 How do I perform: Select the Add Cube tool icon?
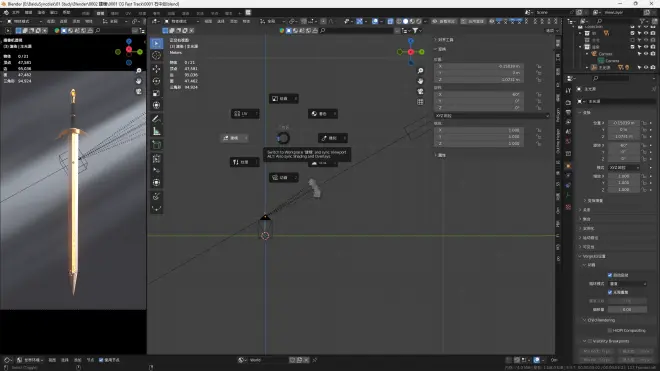tap(157, 145)
